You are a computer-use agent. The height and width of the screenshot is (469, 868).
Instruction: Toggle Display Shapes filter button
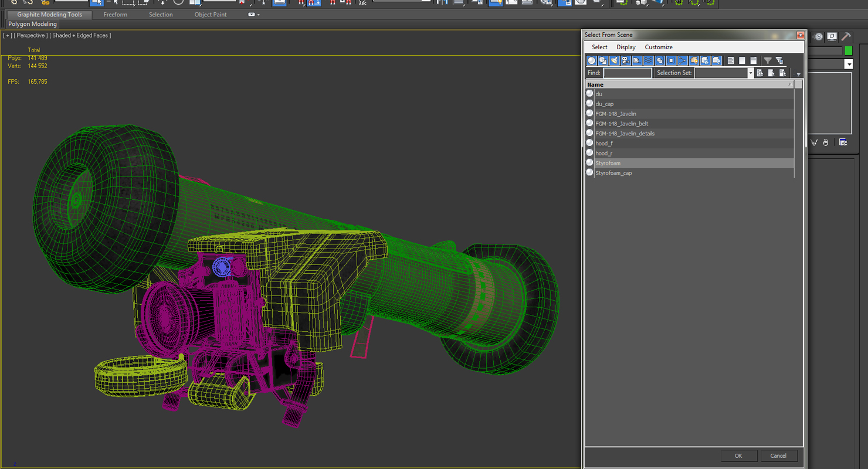603,60
